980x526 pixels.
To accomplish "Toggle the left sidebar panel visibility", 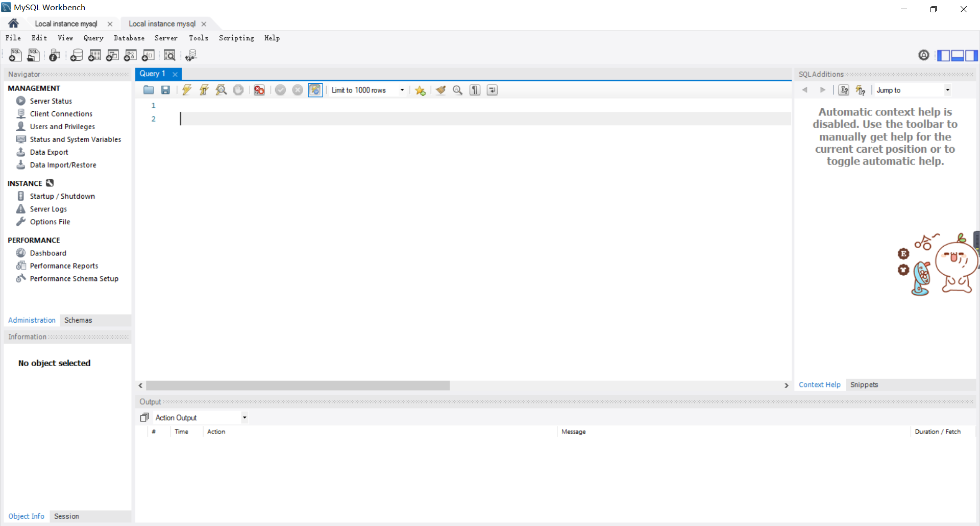I will 944,55.
